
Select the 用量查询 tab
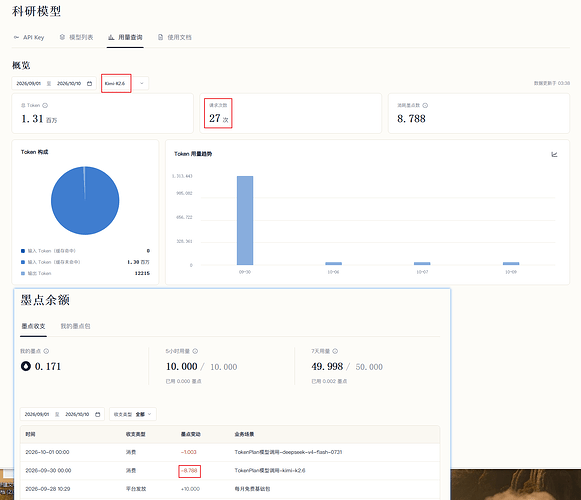pos(125,37)
